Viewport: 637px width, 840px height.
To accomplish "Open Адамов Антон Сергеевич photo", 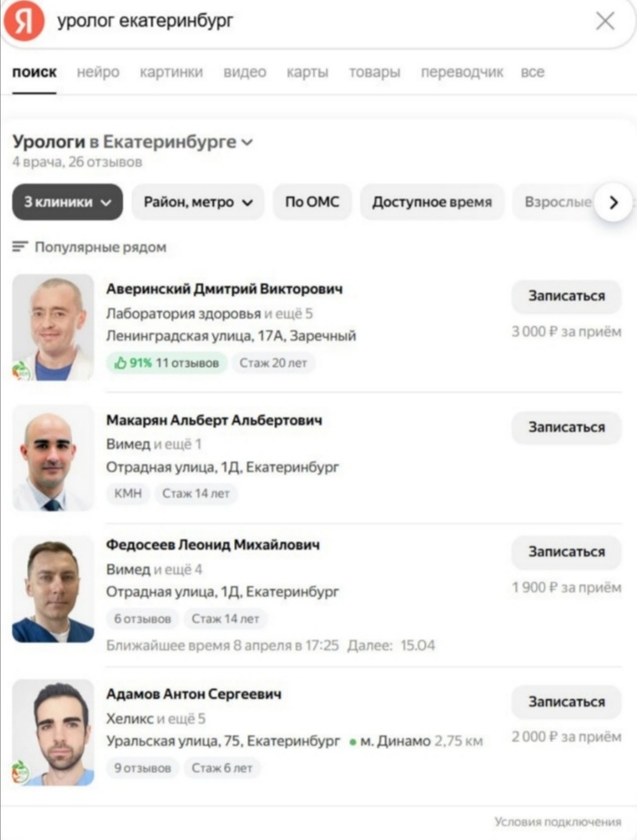I will pyautogui.click(x=53, y=733).
